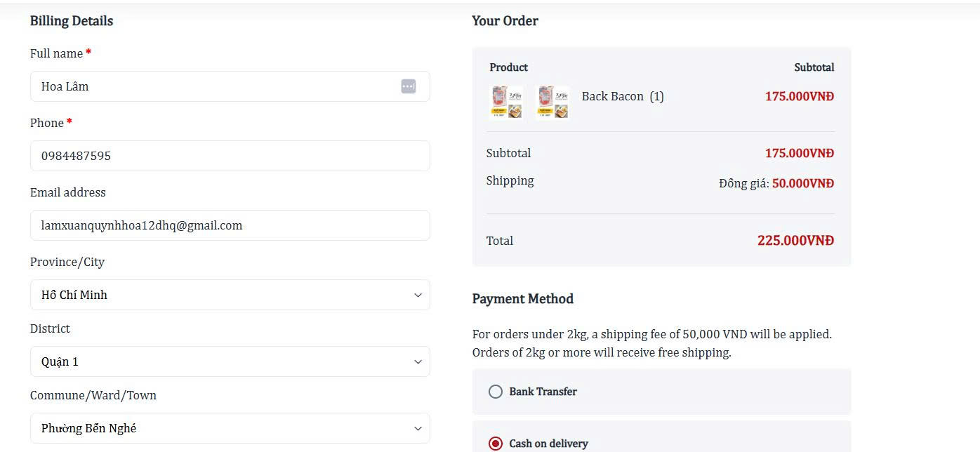Select the Bank Transfer payment option
This screenshot has height=452, width=980.
[x=496, y=392]
